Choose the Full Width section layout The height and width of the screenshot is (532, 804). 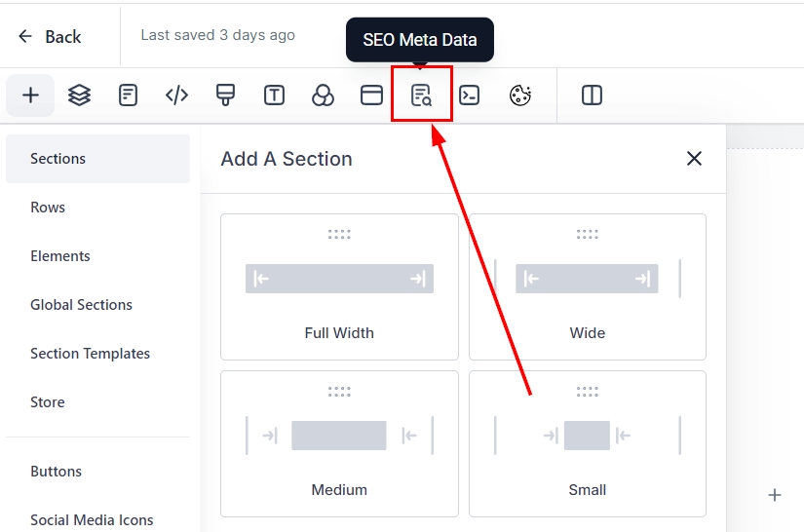click(339, 287)
